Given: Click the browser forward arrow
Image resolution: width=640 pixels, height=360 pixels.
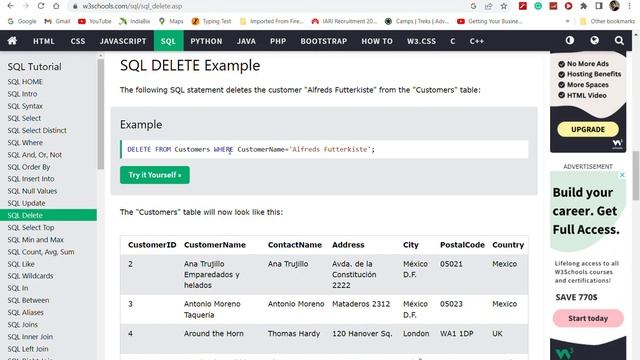Looking at the screenshot, I should (x=25, y=6).
